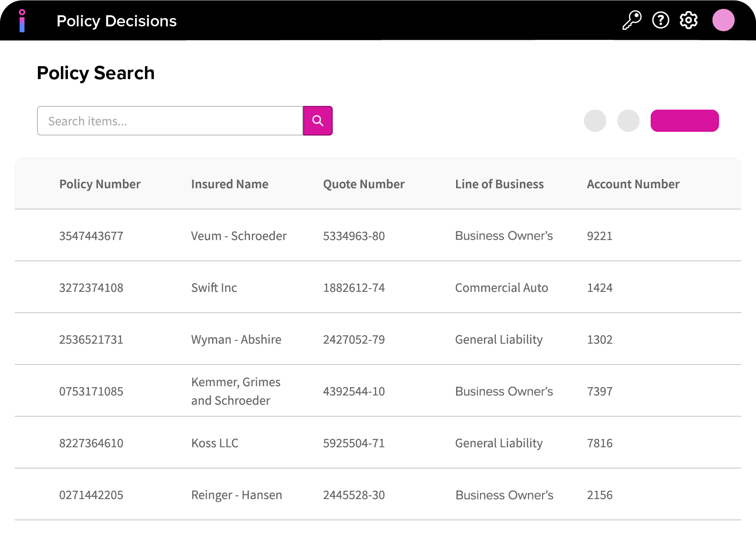Select the Line of Business header
The image size is (756, 537).
click(x=499, y=184)
